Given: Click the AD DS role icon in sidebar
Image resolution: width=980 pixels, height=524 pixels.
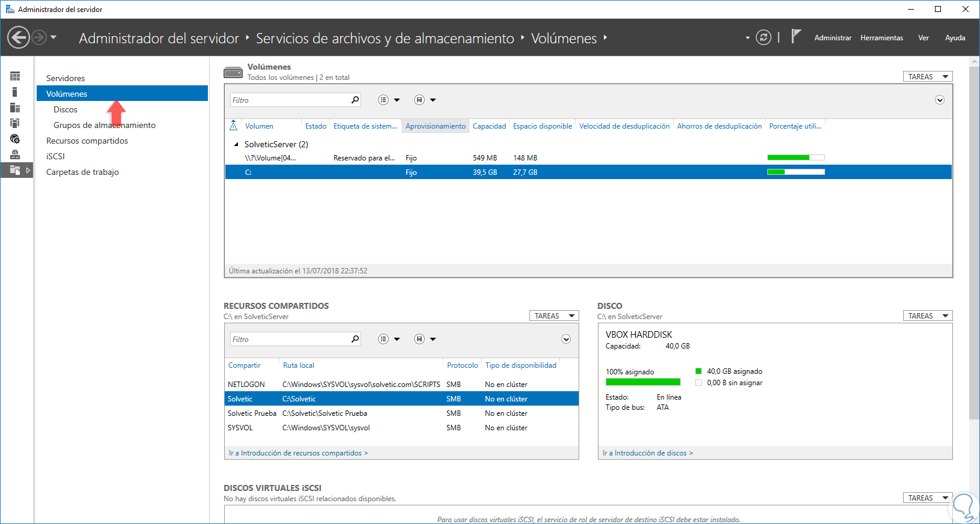Looking at the screenshot, I should (x=15, y=123).
